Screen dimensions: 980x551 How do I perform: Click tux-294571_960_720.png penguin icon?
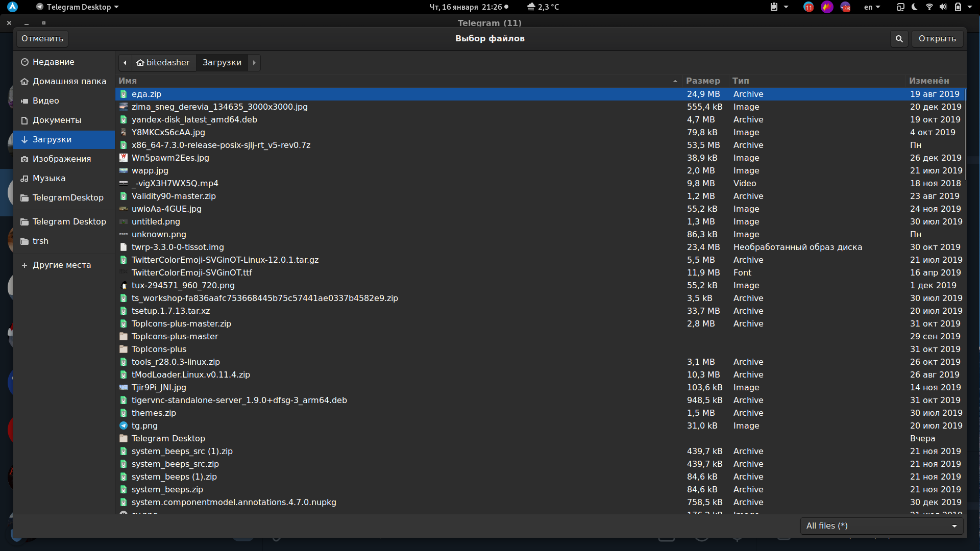tap(123, 285)
